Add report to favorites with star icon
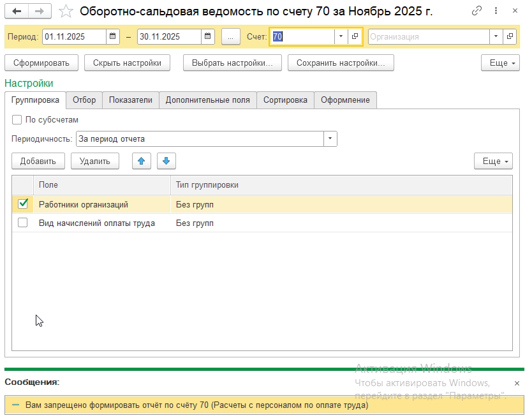Viewport: 525px width, 420px height. (66, 11)
